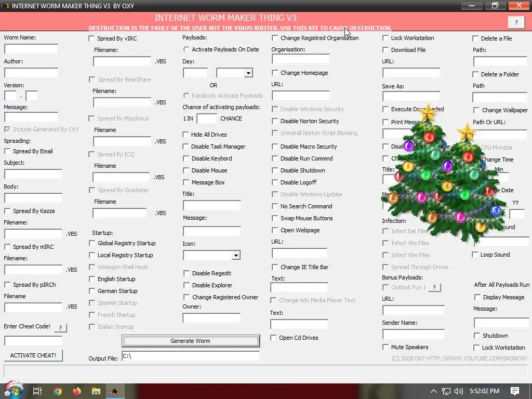Click the Change Homepage URL field

coord(301,96)
